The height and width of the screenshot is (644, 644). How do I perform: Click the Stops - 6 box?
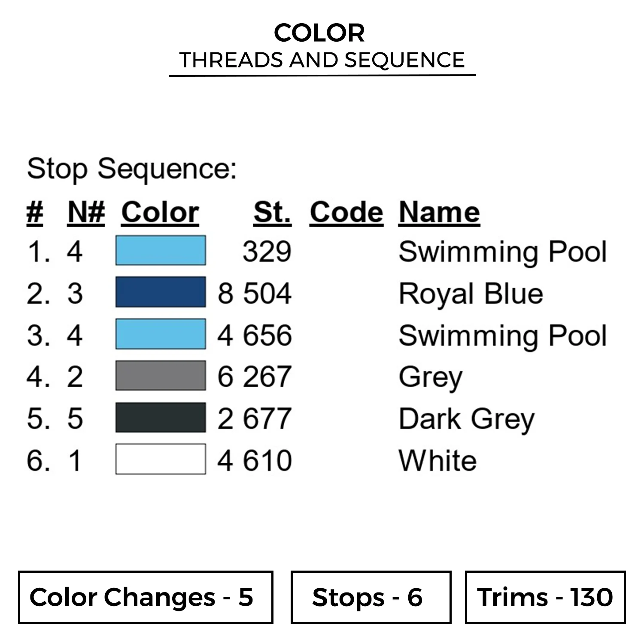[x=371, y=597]
